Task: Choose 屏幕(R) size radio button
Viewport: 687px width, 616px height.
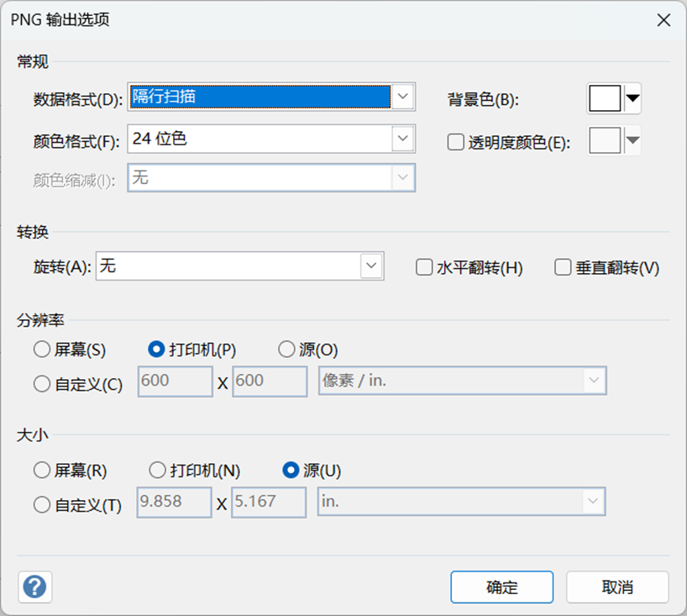Action: pos(41,471)
